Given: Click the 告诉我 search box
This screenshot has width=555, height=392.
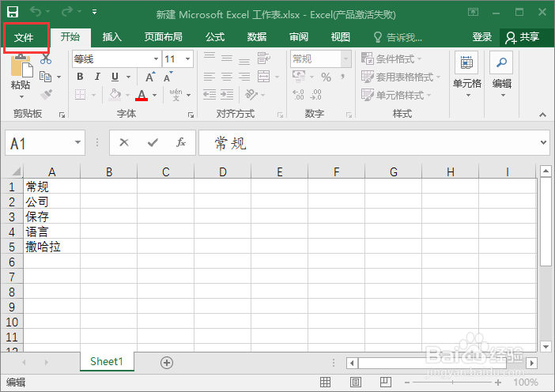Looking at the screenshot, I should tap(398, 37).
